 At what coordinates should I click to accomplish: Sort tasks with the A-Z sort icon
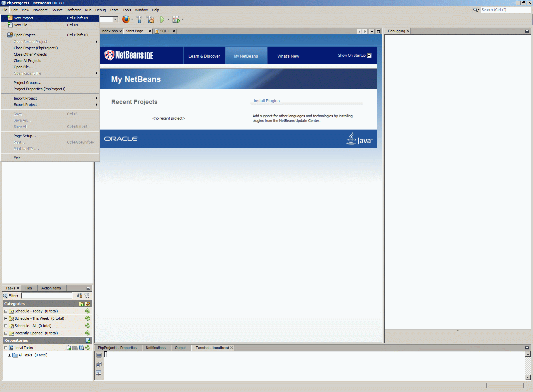click(79, 295)
